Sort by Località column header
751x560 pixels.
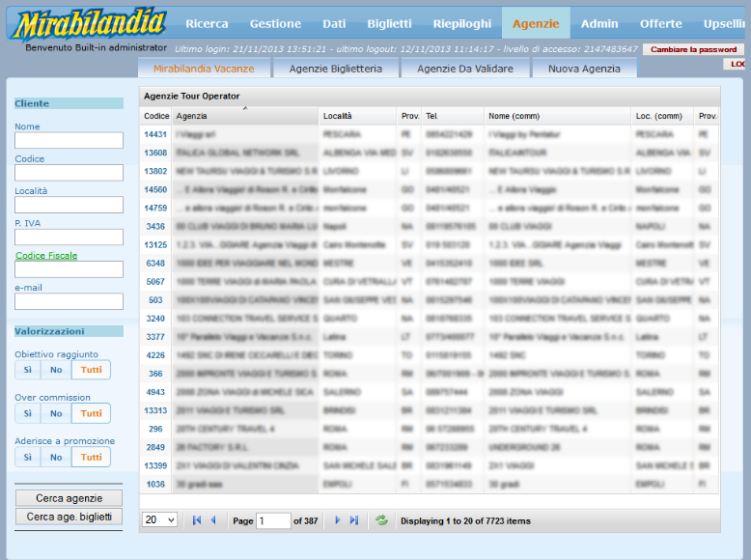pos(358,116)
